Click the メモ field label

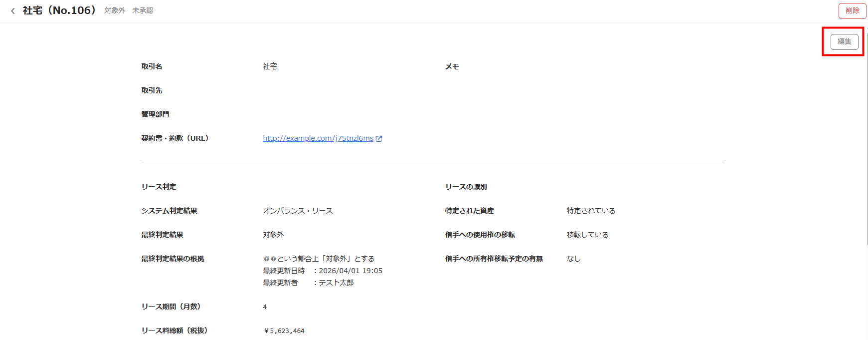pyautogui.click(x=452, y=66)
